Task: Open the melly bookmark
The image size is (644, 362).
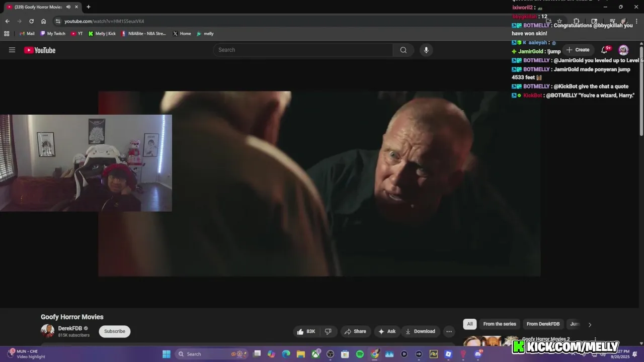Action: (205, 34)
